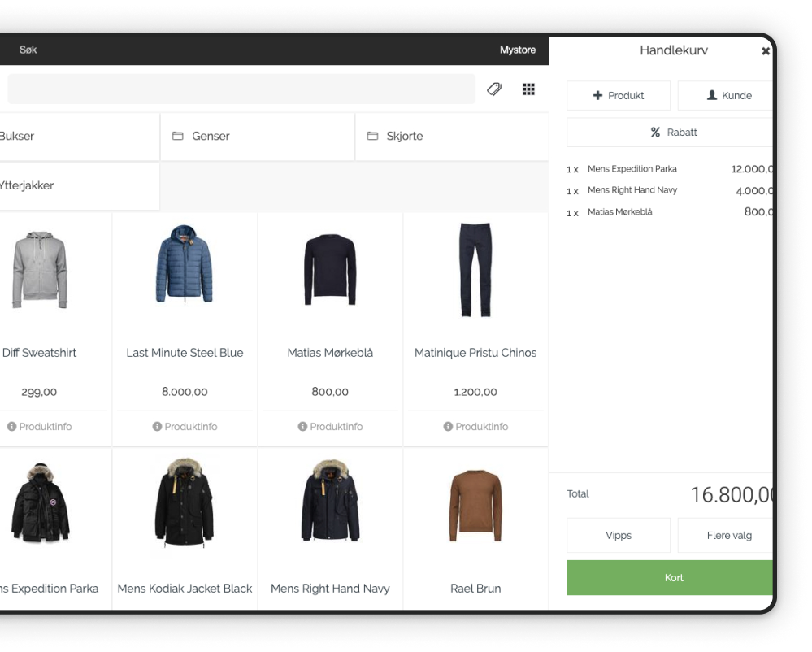Open Produktinfo for Diff Sweatshirt
This screenshot has width=812, height=652.
point(39,427)
